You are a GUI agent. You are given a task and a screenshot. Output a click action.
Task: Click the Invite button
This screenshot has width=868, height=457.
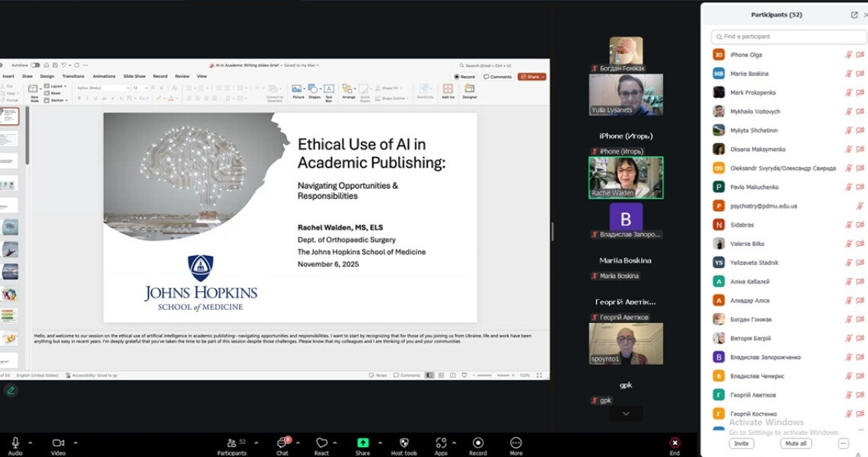(741, 443)
